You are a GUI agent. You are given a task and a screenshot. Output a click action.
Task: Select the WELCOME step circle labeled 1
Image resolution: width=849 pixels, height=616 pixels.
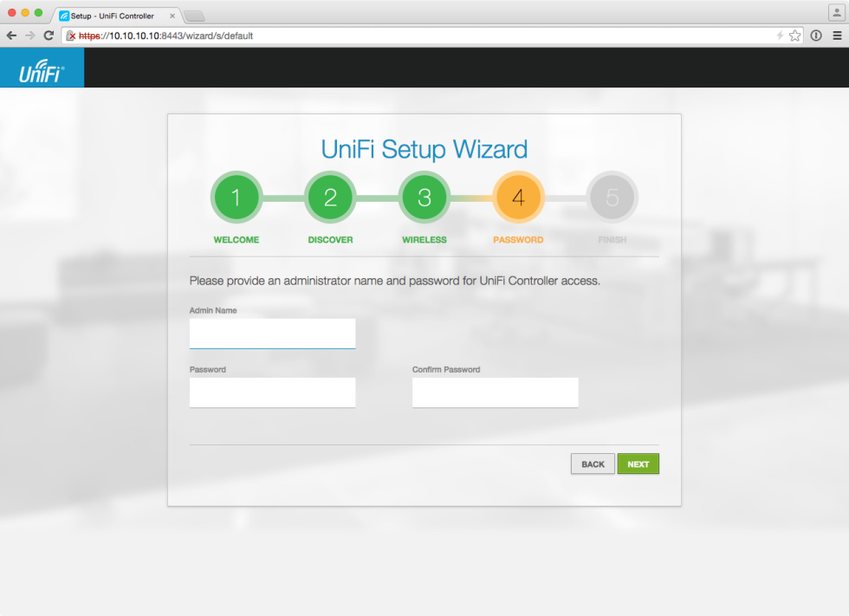pyautogui.click(x=236, y=197)
